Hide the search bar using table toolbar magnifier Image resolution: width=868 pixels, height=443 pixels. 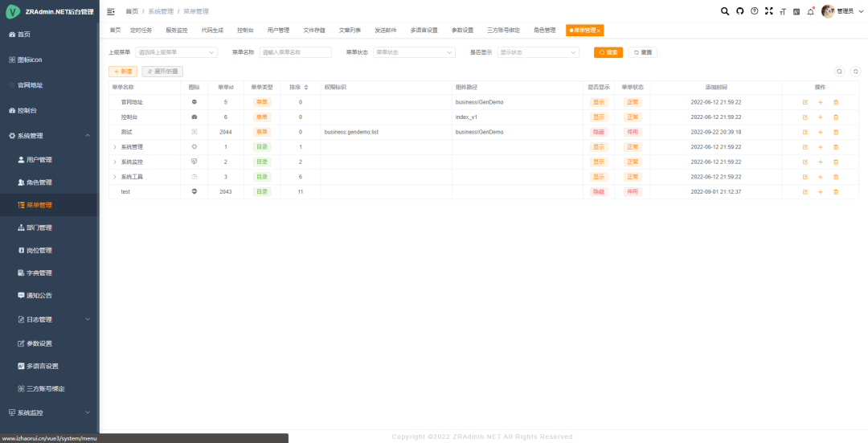pyautogui.click(x=840, y=72)
